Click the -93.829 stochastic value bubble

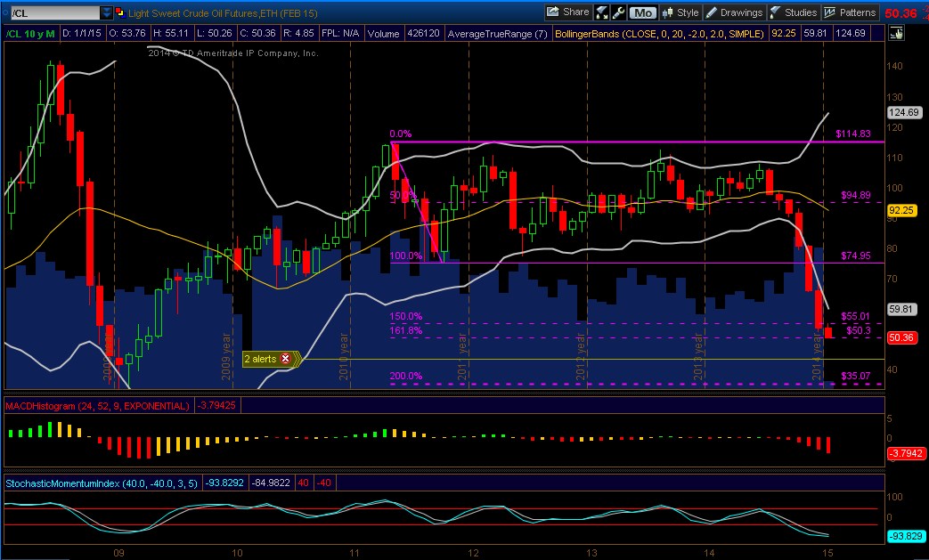point(905,536)
